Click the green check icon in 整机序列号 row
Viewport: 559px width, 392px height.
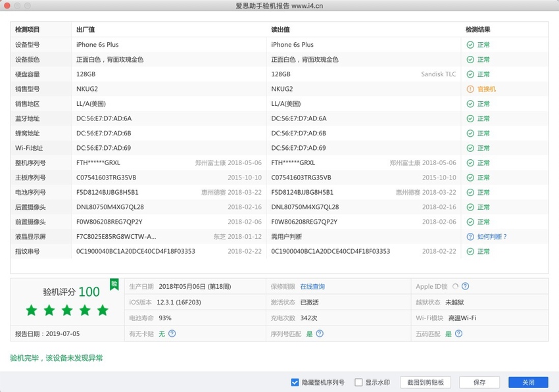pyautogui.click(x=470, y=163)
